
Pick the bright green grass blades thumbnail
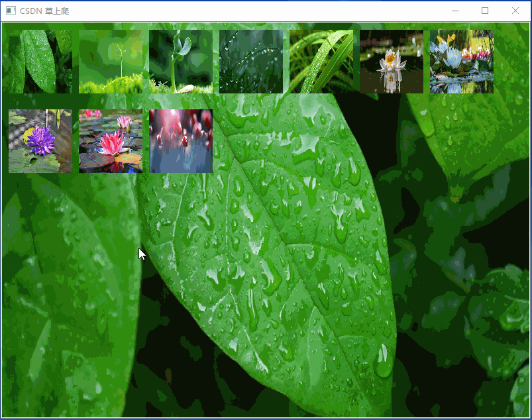pyautogui.click(x=321, y=62)
